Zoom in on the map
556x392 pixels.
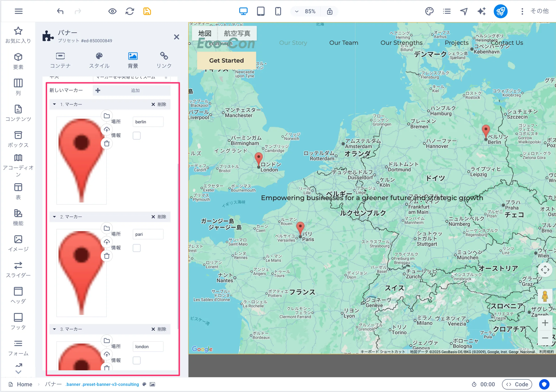coord(545,323)
